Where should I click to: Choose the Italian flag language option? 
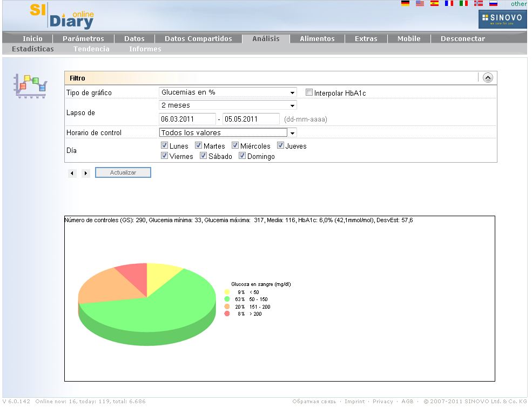pos(463,3)
